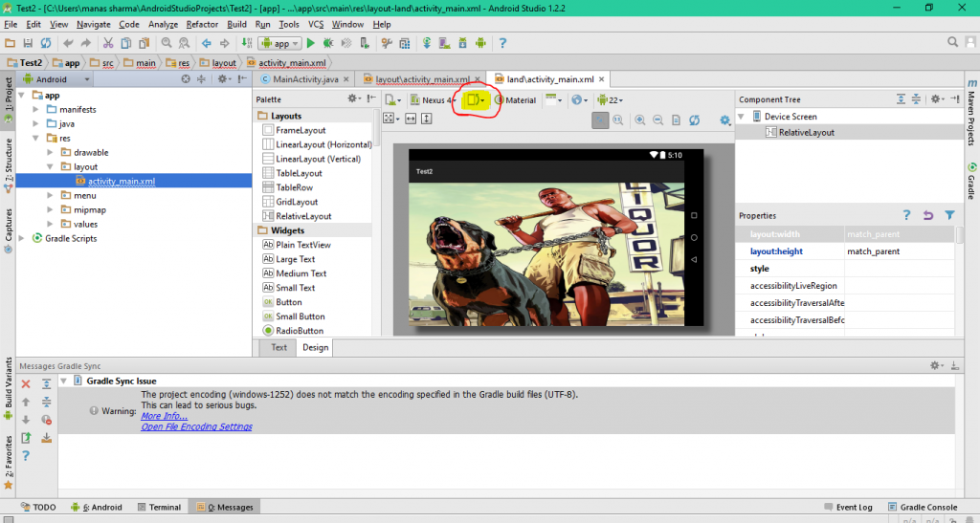Toggle Autoscroll to Source in Messages
Screen dimensions: 980x523
(46, 438)
